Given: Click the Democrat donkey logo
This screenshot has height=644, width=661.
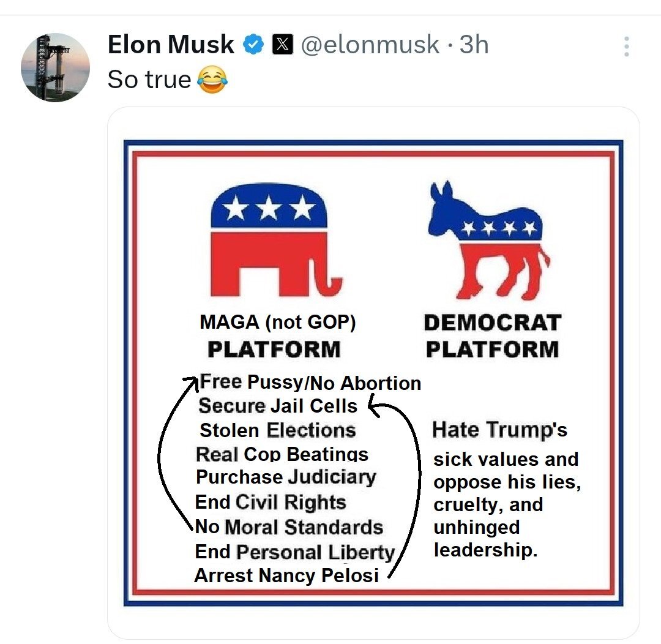Looking at the screenshot, I should [488, 240].
